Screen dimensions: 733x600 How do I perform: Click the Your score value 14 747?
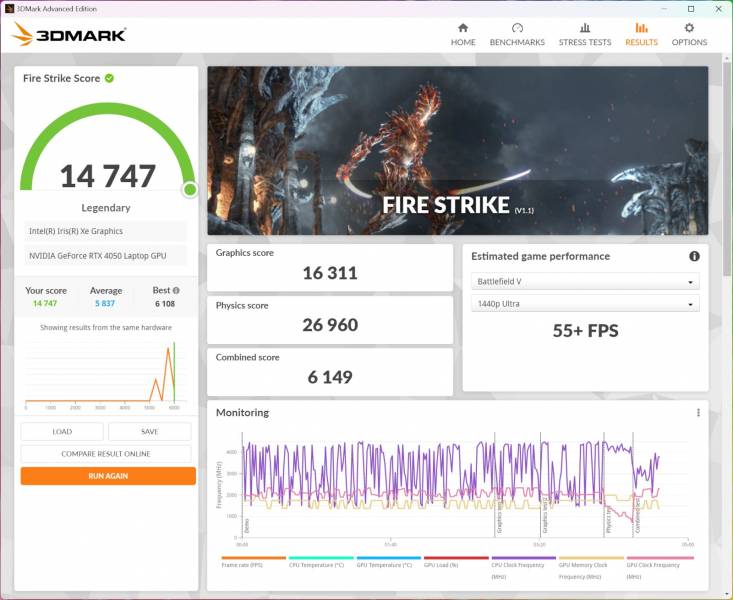(x=45, y=304)
